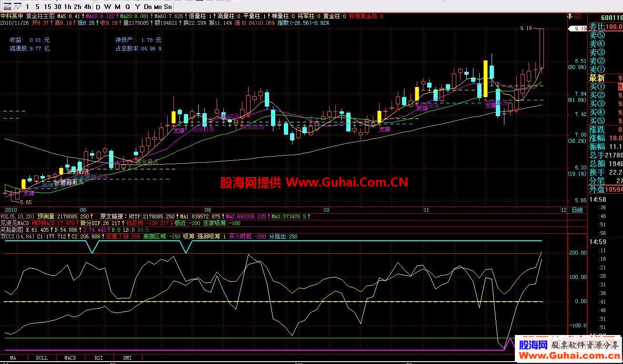Click the 笑脸副图 indicator label
Viewport: 623px width, 364px height.
point(12,229)
